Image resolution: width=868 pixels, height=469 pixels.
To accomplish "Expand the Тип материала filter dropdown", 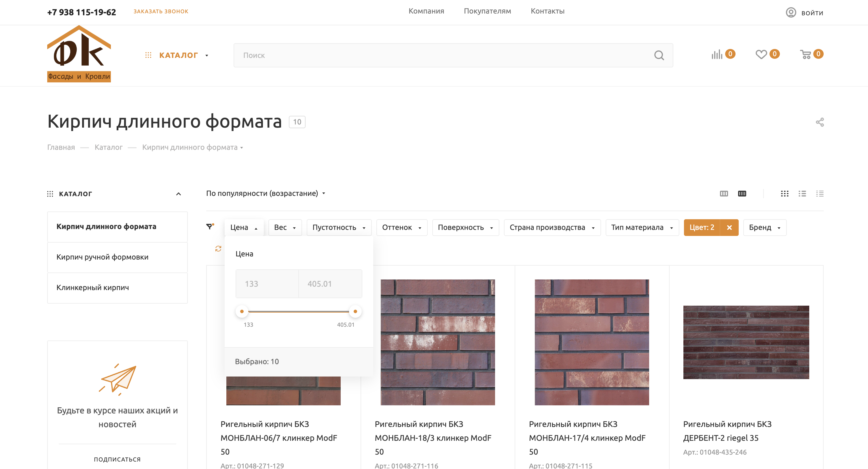I will coord(642,228).
